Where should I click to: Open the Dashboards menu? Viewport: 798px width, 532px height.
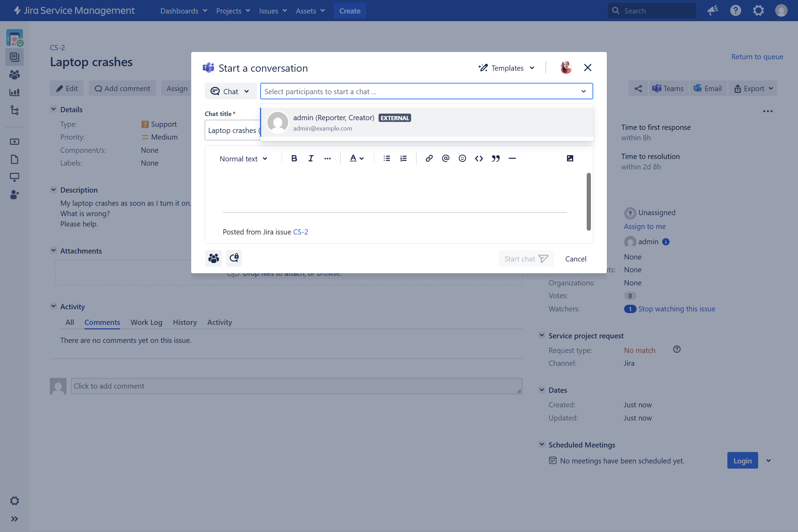coord(184,11)
